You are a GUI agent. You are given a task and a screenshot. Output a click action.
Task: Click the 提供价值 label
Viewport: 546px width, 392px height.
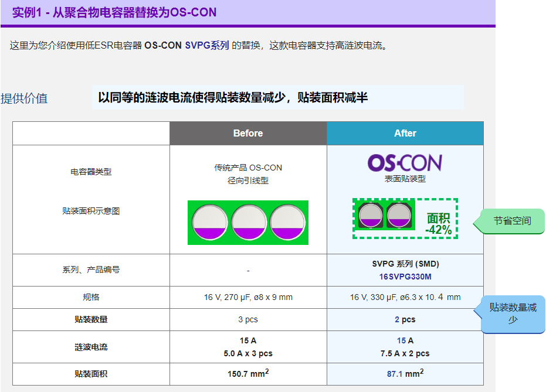(24, 98)
